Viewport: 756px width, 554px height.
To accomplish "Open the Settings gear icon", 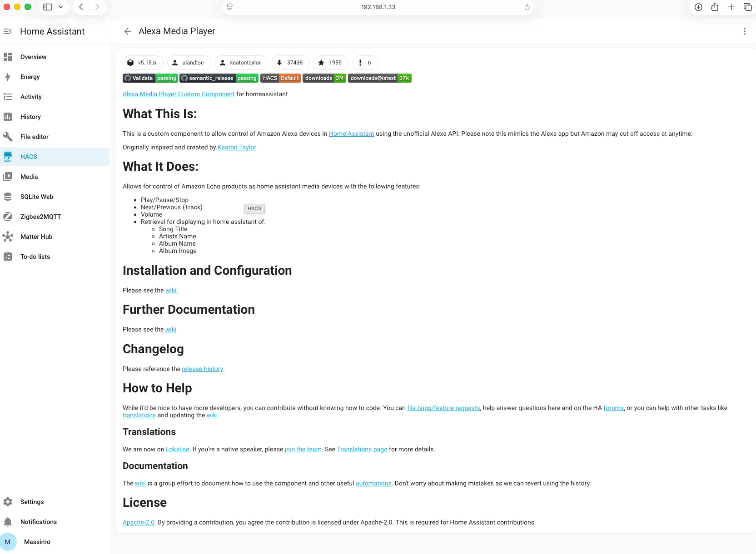I will tap(8, 502).
